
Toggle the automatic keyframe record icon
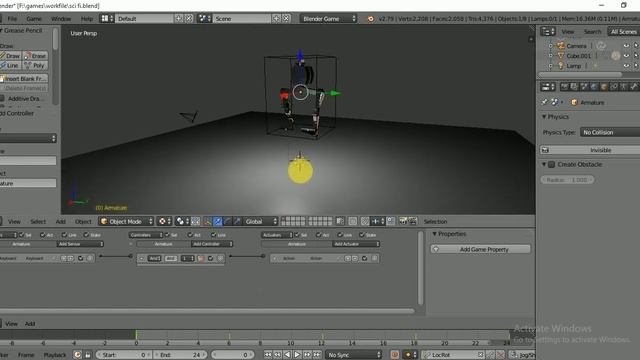pos(395,355)
